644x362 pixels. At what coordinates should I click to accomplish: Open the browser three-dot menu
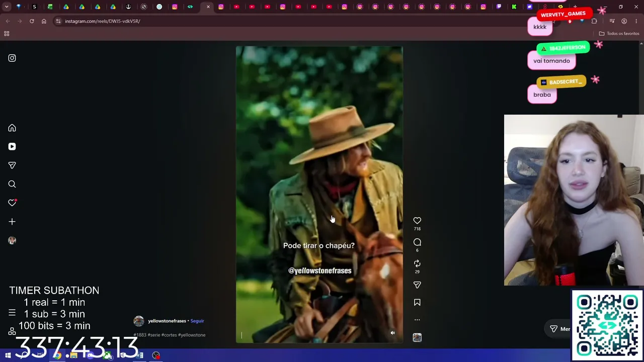pyautogui.click(x=636, y=21)
